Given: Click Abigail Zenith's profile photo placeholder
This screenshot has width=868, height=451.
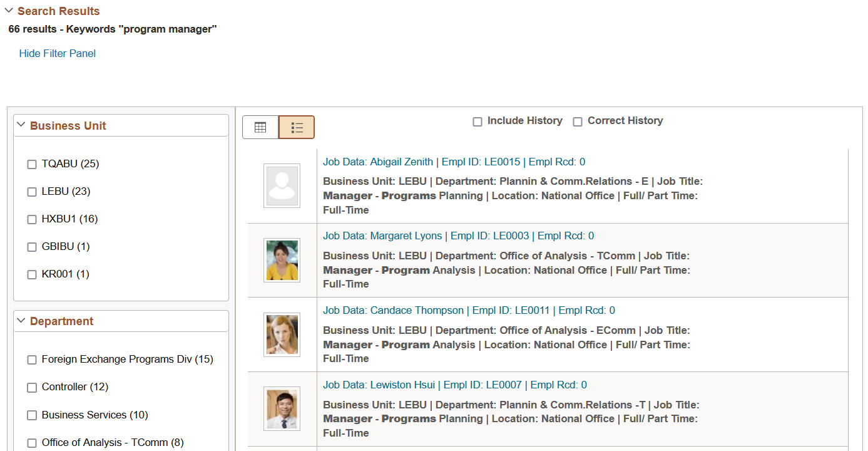Looking at the screenshot, I should (282, 185).
